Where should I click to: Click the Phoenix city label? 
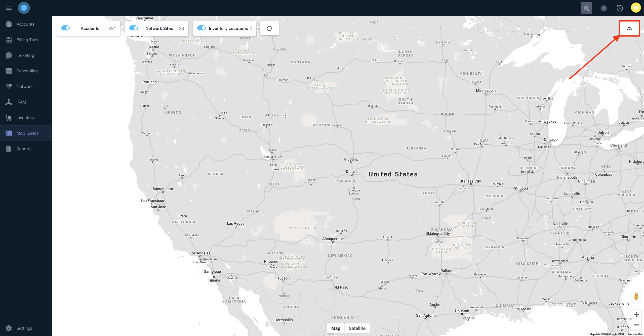(271, 261)
